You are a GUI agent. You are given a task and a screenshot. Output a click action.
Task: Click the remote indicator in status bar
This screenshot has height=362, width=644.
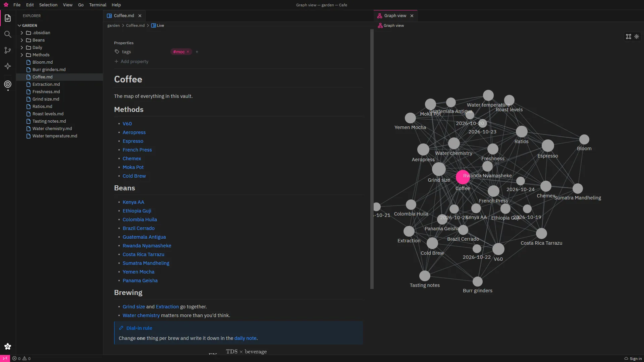click(x=5, y=358)
